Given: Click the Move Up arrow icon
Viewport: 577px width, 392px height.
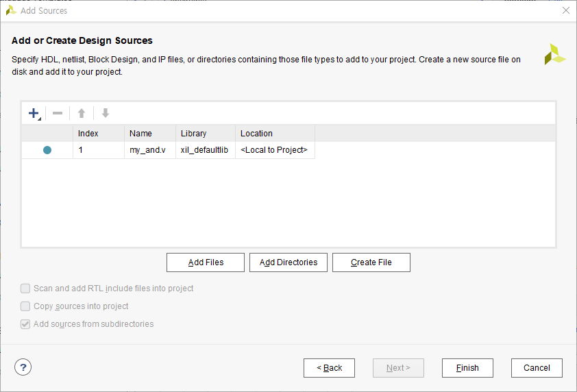Looking at the screenshot, I should (82, 113).
